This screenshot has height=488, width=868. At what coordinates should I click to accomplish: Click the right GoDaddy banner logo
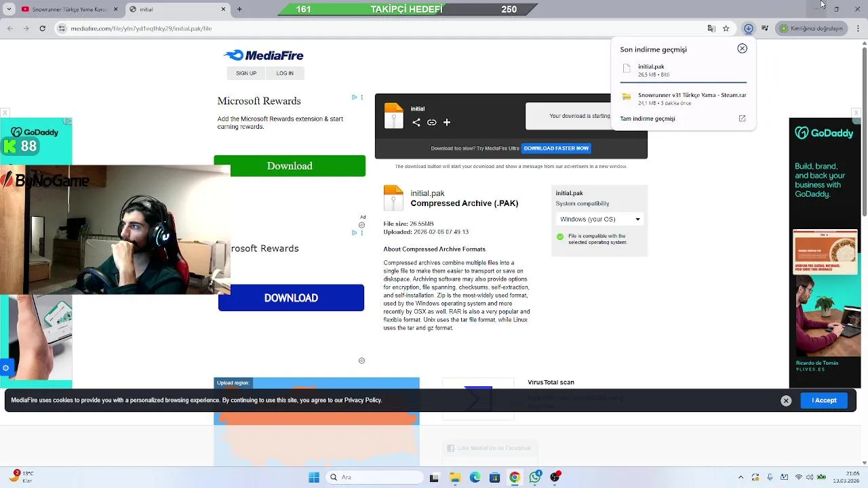click(824, 134)
